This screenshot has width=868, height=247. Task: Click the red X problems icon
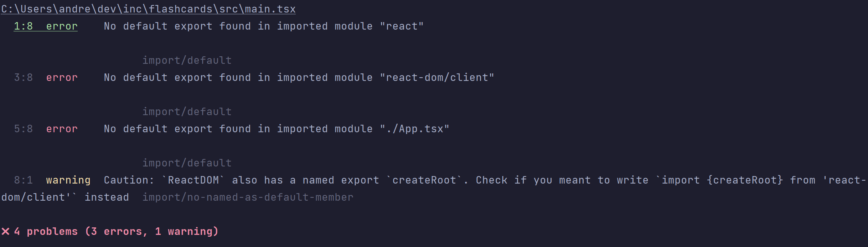pos(6,232)
